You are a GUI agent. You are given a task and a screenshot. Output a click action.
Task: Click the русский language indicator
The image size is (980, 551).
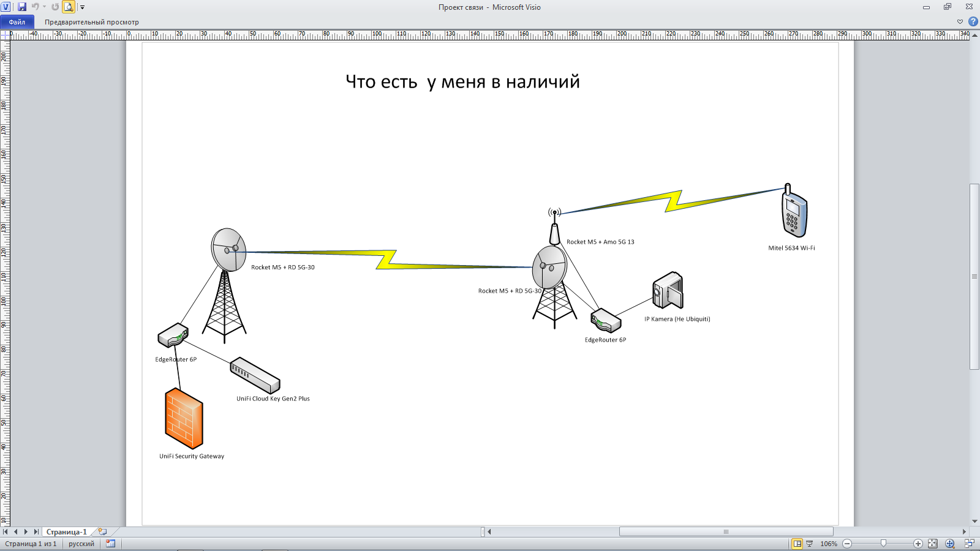click(81, 544)
